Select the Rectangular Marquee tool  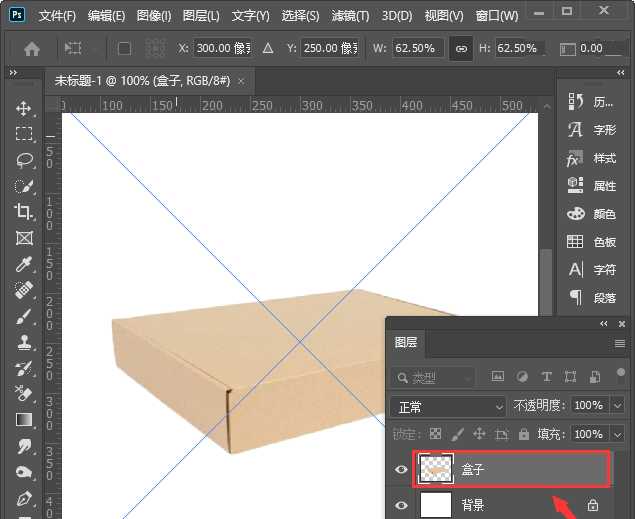tap(24, 134)
